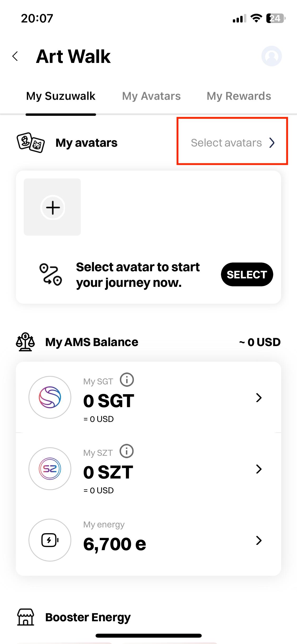Screen dimensions: 297x644
Task: Tap the back arrow icon
Action: click(15, 56)
